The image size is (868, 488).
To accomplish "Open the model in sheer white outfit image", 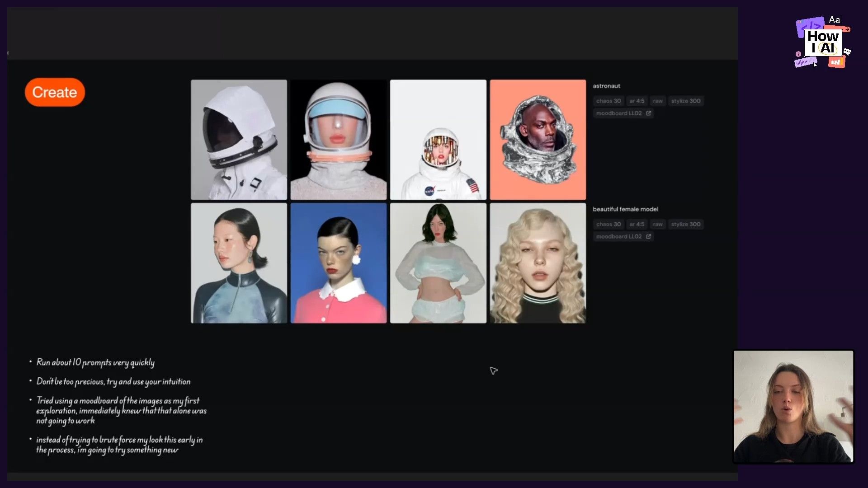I will pos(438,263).
